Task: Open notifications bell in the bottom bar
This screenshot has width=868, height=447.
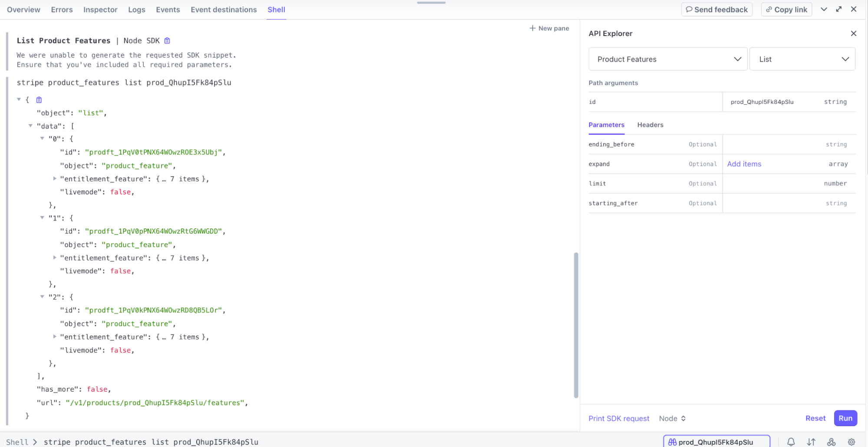Action: [791, 442]
